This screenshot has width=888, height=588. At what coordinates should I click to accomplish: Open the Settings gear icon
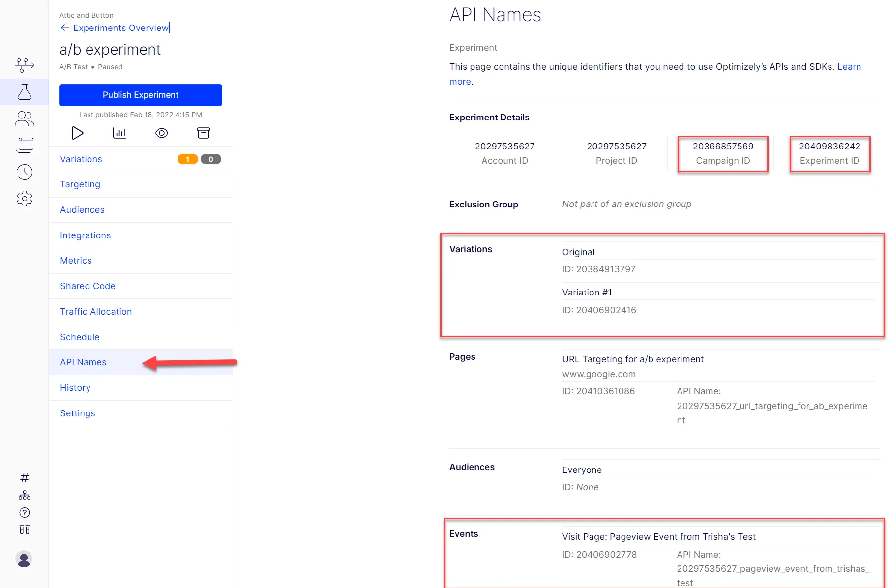click(x=25, y=199)
